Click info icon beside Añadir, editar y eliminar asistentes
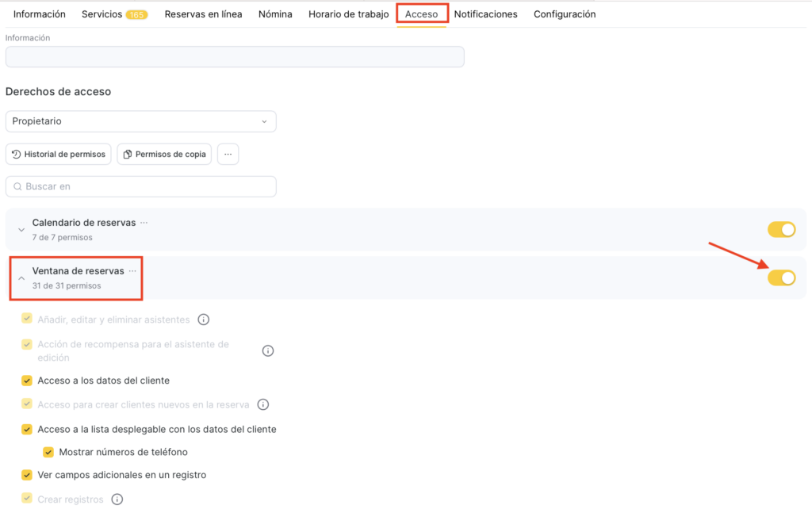The height and width of the screenshot is (509, 812). [x=203, y=320]
